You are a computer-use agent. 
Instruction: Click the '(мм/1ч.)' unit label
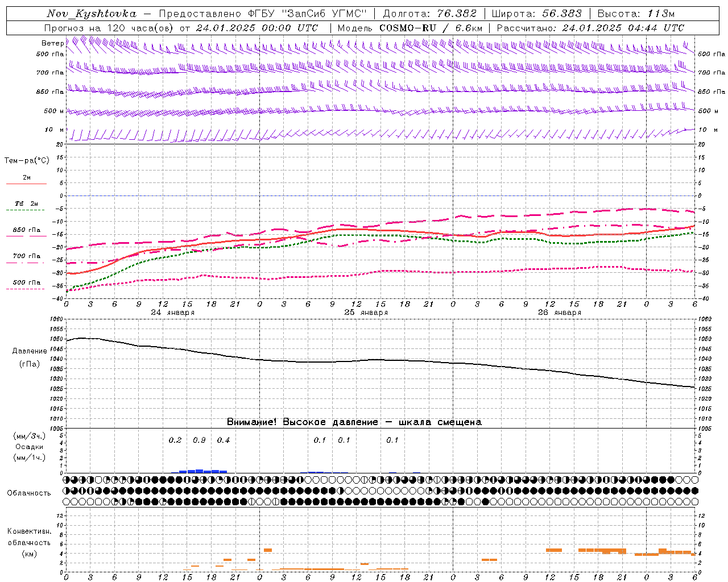click(29, 458)
